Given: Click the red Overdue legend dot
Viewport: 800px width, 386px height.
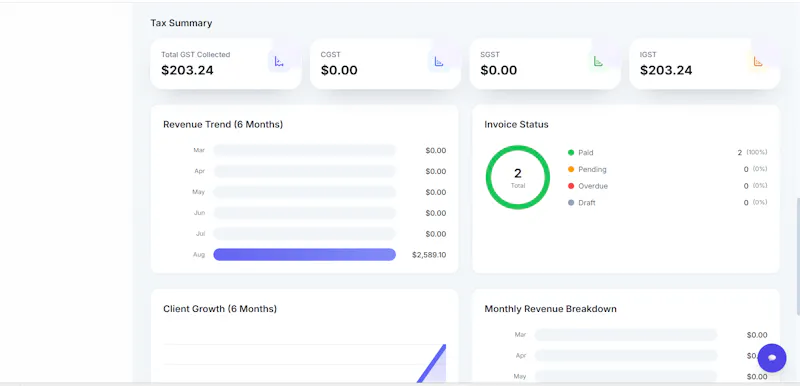Looking at the screenshot, I should (x=571, y=186).
